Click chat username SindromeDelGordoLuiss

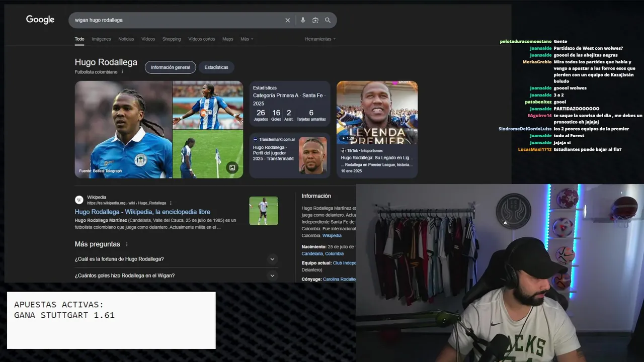pos(525,129)
